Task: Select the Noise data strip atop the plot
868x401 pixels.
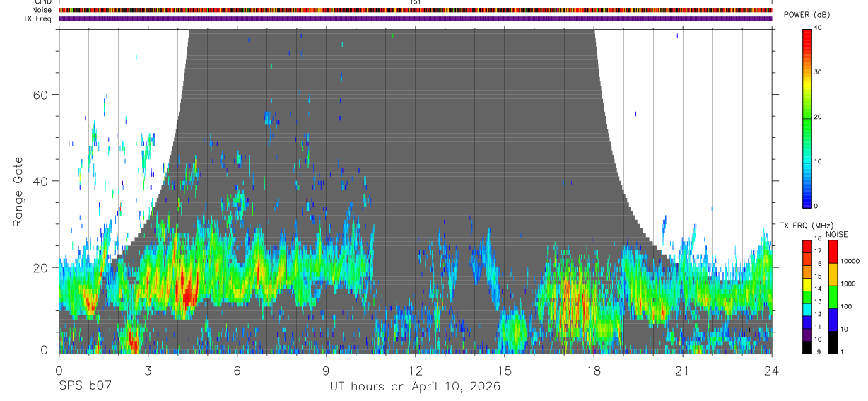Action: [416, 10]
